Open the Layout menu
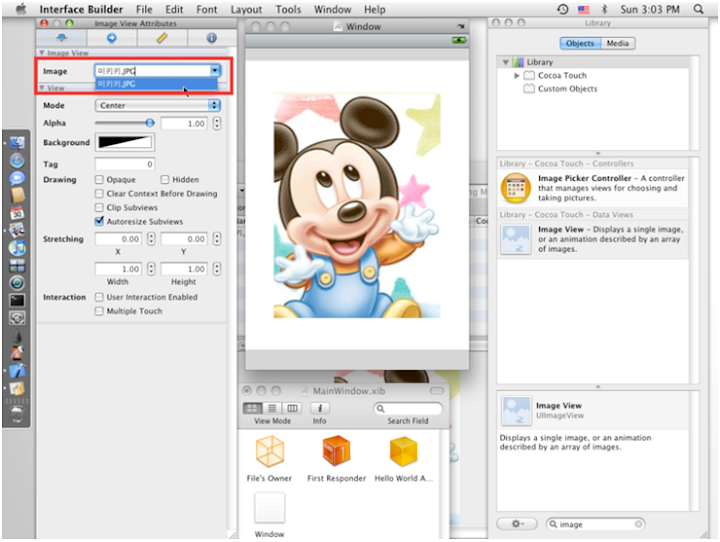 pyautogui.click(x=246, y=9)
